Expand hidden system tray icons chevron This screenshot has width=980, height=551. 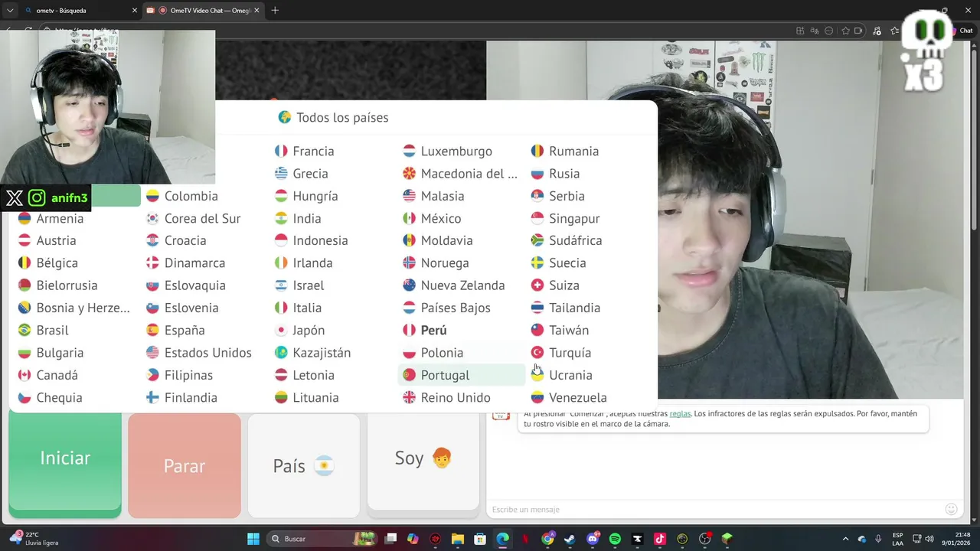[x=845, y=539]
